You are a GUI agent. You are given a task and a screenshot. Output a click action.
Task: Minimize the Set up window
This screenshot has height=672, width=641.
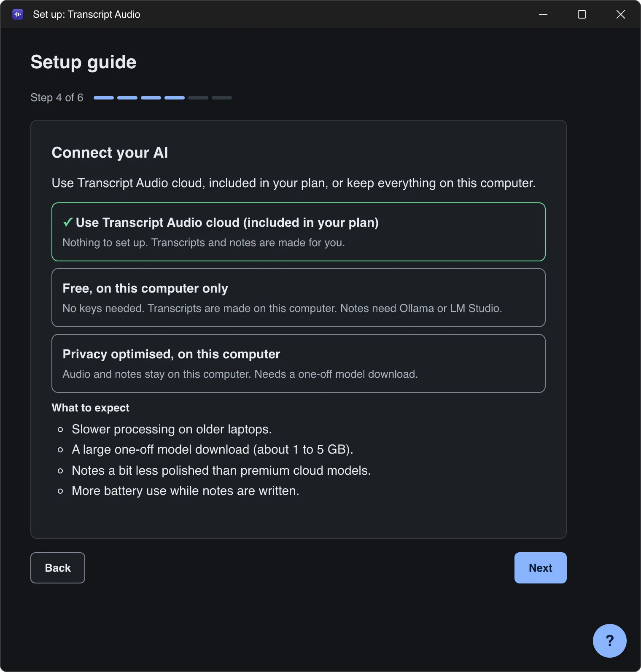[x=543, y=14]
